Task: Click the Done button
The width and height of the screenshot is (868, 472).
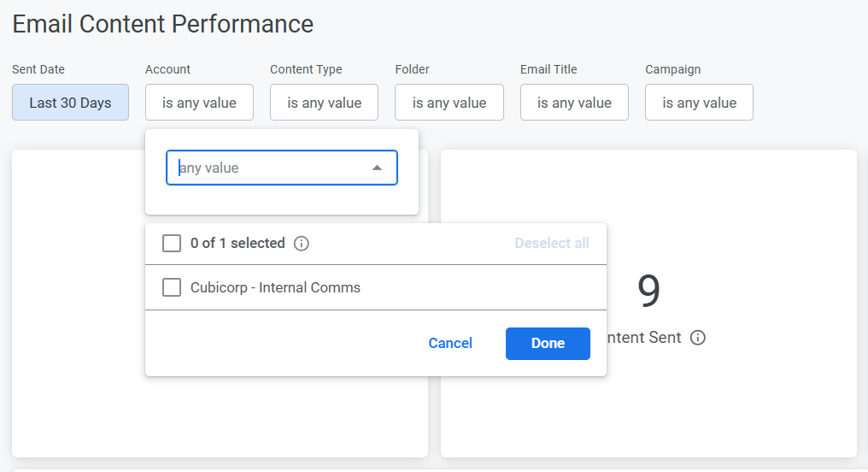Action: [548, 344]
